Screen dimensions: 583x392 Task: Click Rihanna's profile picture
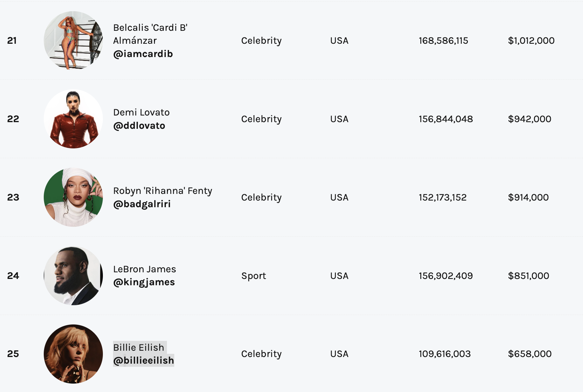[73, 197]
